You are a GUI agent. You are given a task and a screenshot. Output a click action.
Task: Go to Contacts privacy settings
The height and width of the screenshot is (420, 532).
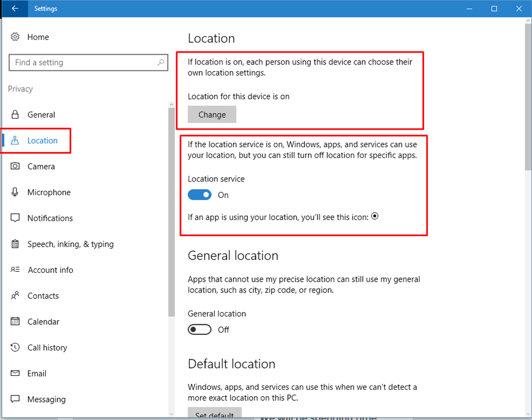pyautogui.click(x=43, y=296)
